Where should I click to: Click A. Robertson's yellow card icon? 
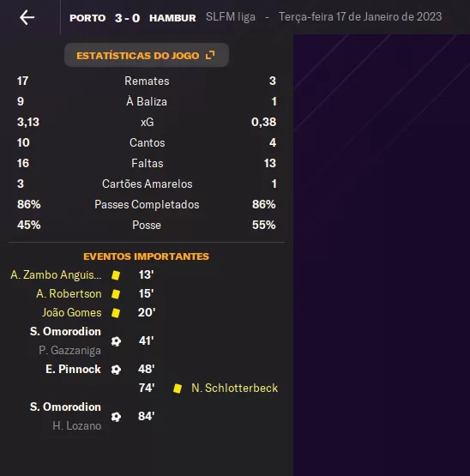click(116, 294)
